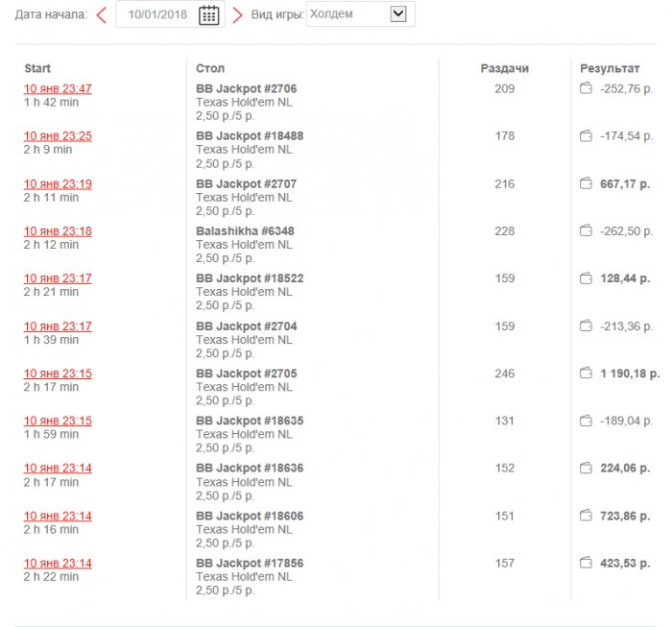Select table name BB Jackpot #2705
The image size is (672, 627).
pyautogui.click(x=247, y=374)
